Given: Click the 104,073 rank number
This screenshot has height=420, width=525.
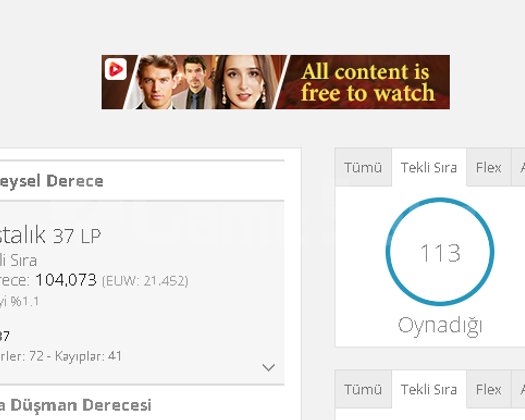Looking at the screenshot, I should click(66, 280).
